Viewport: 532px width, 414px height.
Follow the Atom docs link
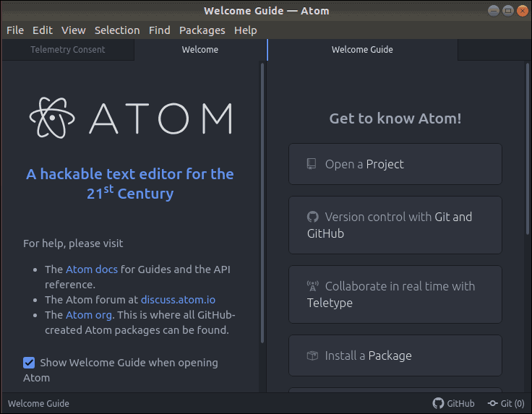(92, 269)
